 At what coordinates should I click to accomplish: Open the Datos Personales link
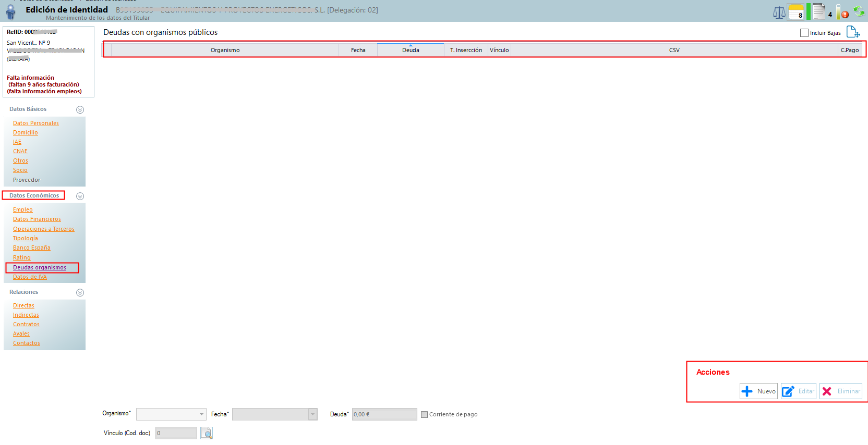pos(36,123)
